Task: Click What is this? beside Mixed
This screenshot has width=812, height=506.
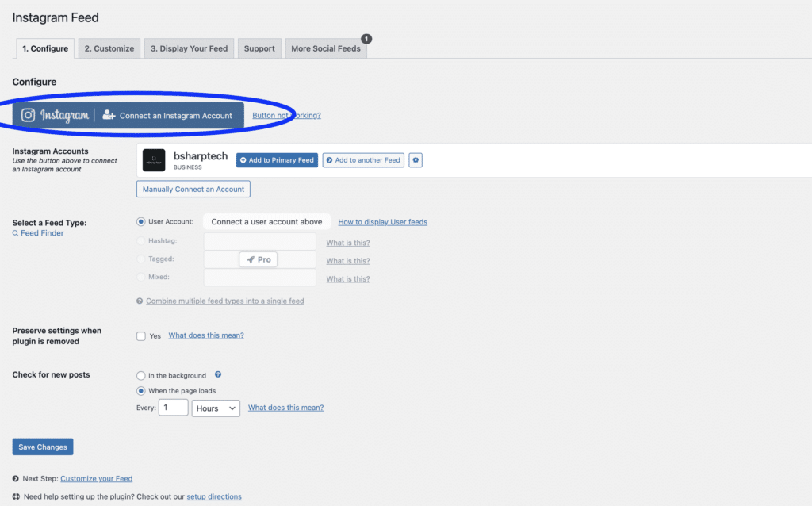Action: [348, 278]
